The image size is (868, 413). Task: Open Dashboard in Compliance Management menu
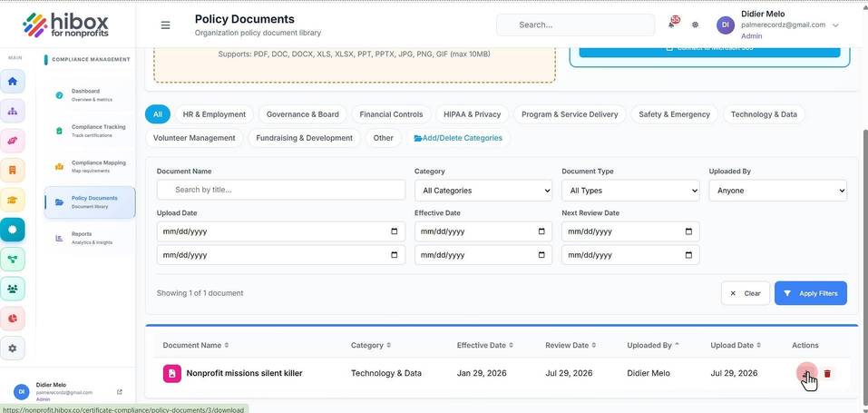90,95
